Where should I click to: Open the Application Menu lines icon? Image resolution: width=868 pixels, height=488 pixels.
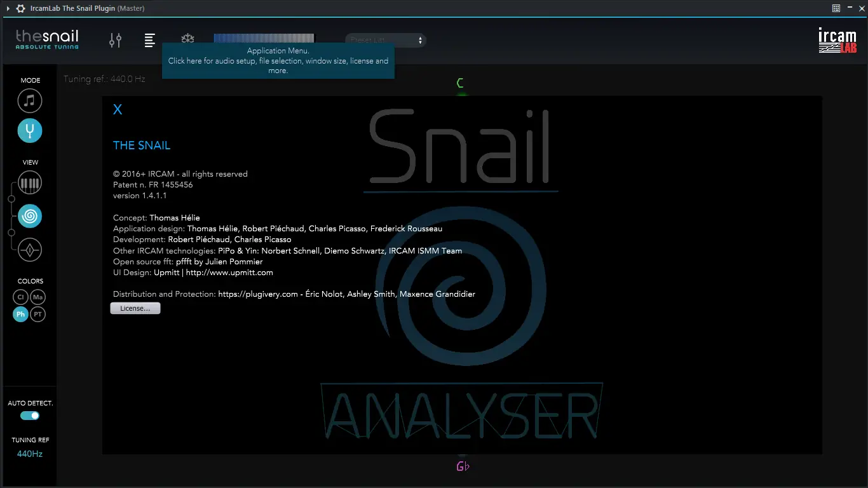pos(149,40)
